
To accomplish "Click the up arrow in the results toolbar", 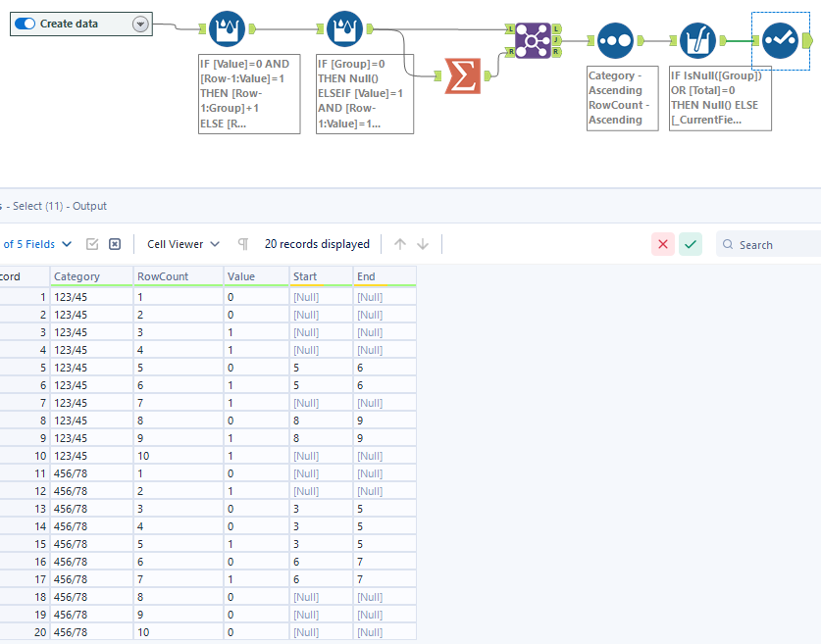I will (400, 244).
